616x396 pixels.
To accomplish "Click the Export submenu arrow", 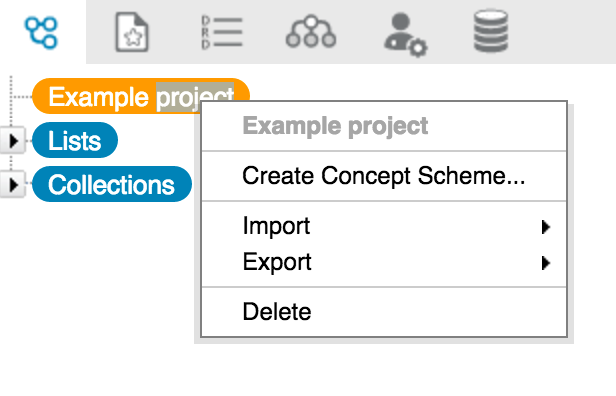I will click(546, 263).
